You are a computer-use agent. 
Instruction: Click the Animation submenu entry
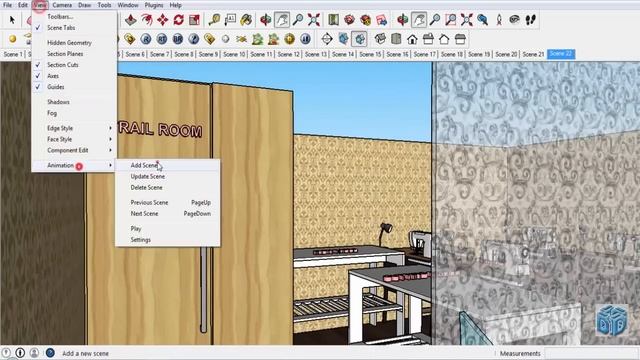point(74,165)
